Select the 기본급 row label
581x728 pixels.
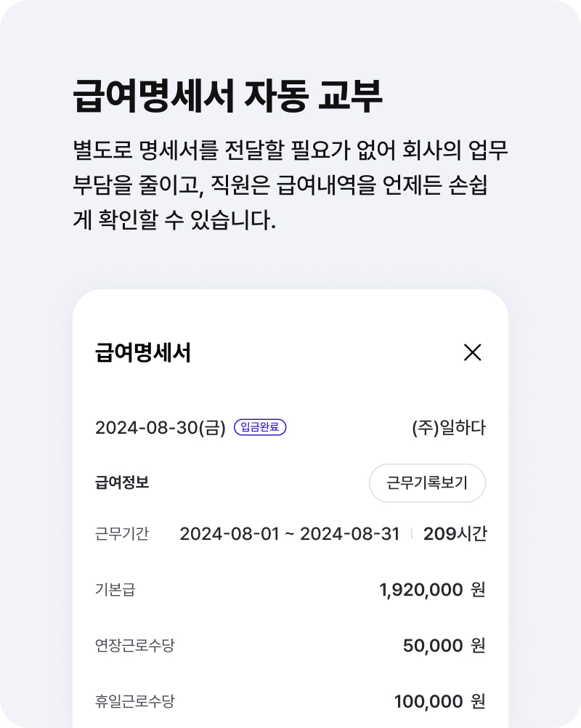tap(115, 590)
